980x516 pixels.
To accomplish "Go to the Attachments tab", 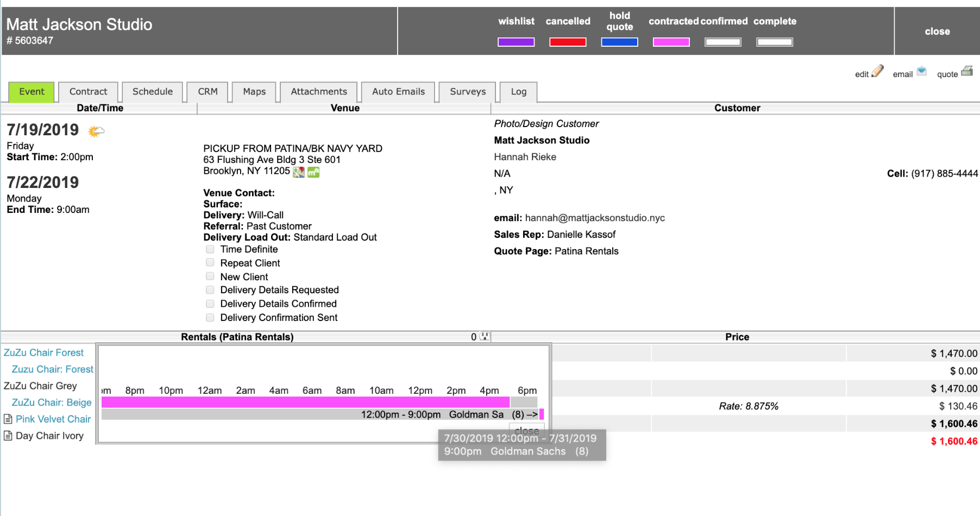I will click(x=318, y=92).
